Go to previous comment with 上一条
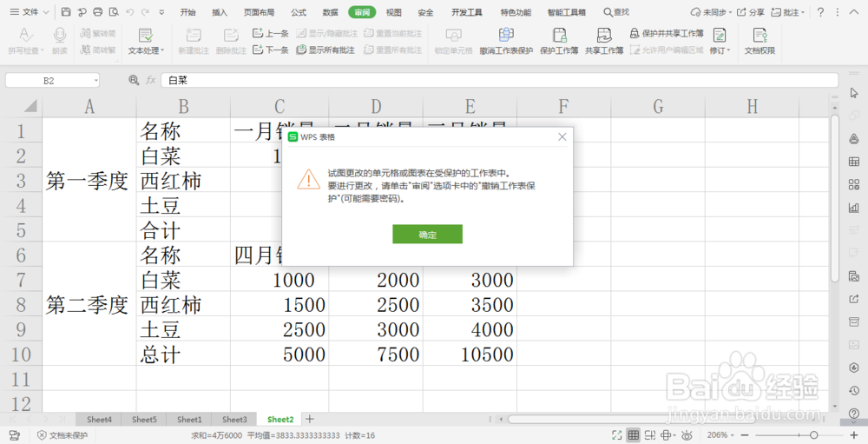Screen dimensions: 868x444 (271, 33)
